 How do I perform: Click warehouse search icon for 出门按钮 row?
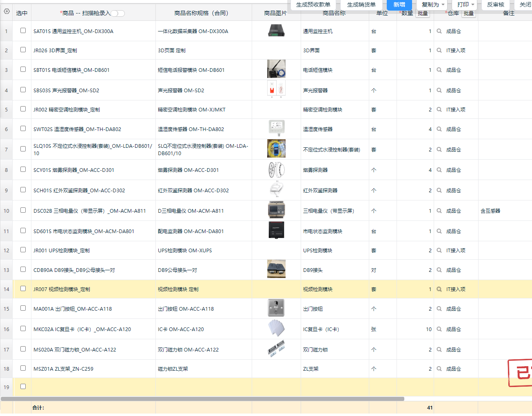[x=439, y=309]
